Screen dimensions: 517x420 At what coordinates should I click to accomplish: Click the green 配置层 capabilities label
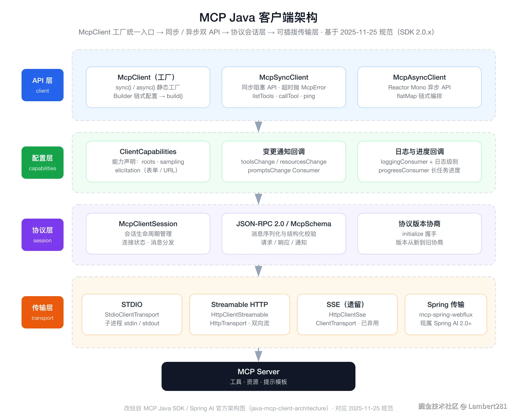(x=43, y=163)
